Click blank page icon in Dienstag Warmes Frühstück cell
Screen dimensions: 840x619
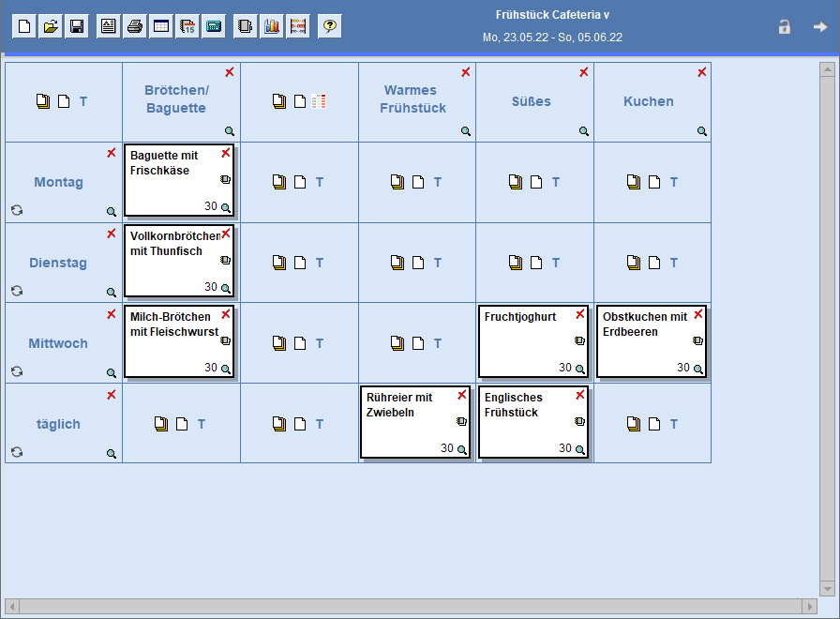[418, 263]
